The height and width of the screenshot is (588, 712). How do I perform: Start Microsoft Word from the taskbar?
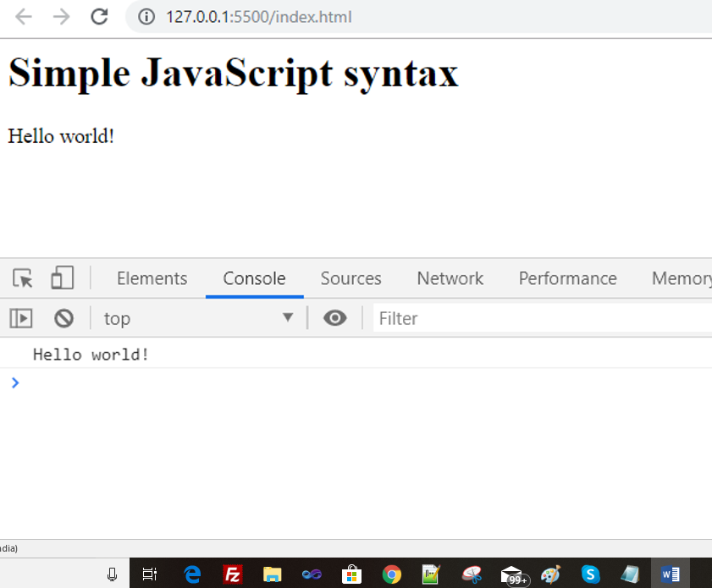click(x=669, y=574)
